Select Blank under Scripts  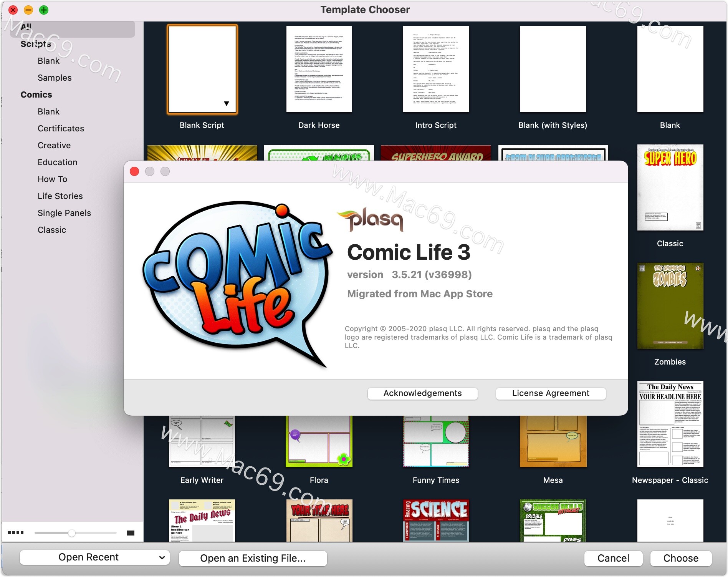point(48,61)
